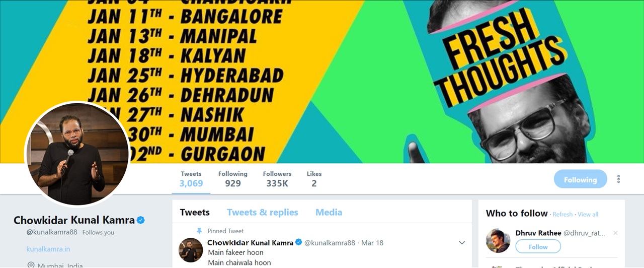This screenshot has width=644, height=268.
Task: Dismiss Dhruv Rathee suggestion with X icon
Action: pos(615,233)
